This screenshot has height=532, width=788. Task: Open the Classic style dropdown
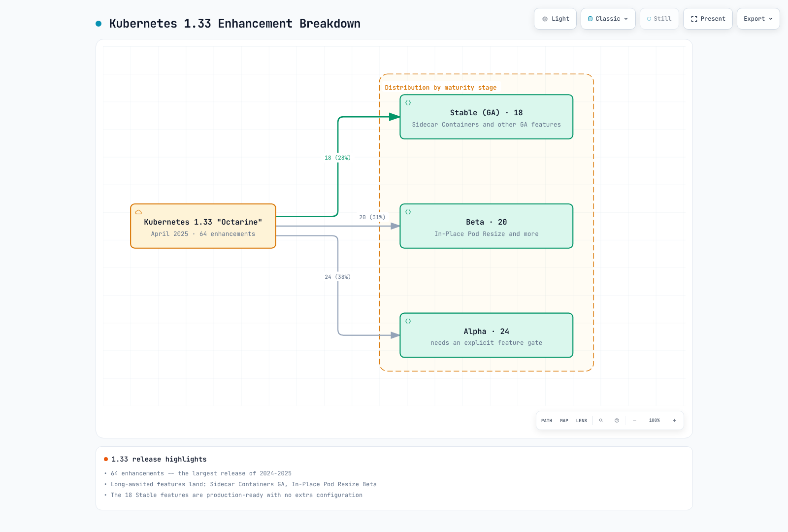pyautogui.click(x=608, y=19)
